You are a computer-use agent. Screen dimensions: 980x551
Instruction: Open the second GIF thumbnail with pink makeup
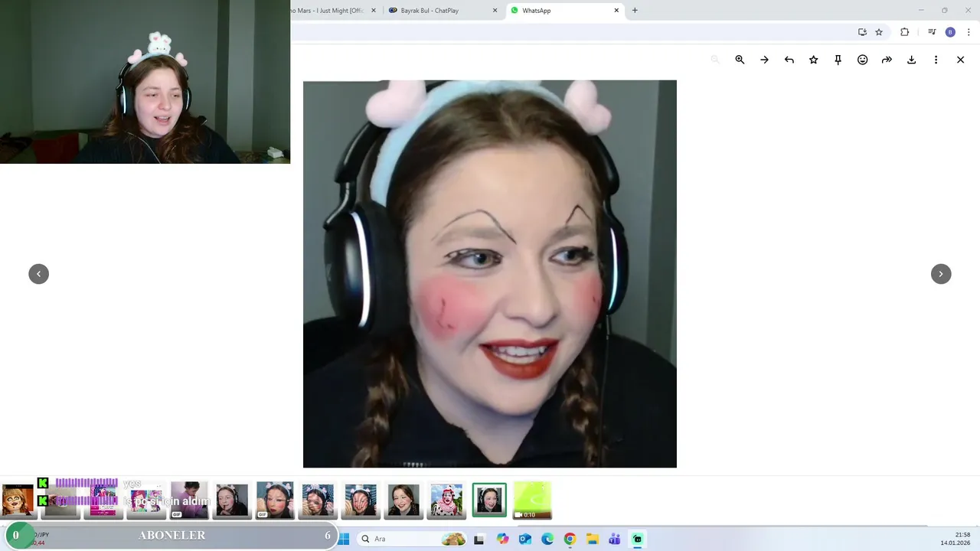coord(275,500)
